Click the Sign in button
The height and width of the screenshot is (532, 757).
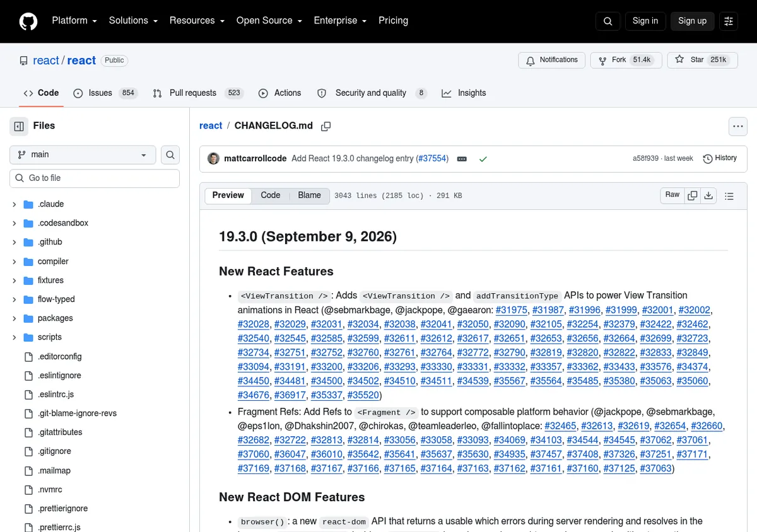pos(645,21)
